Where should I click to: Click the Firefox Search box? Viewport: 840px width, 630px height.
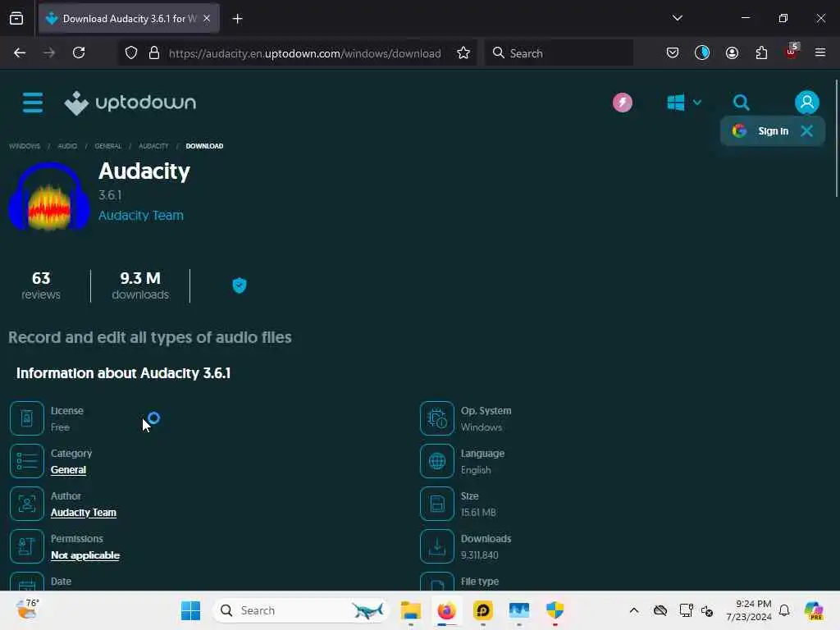tap(559, 53)
